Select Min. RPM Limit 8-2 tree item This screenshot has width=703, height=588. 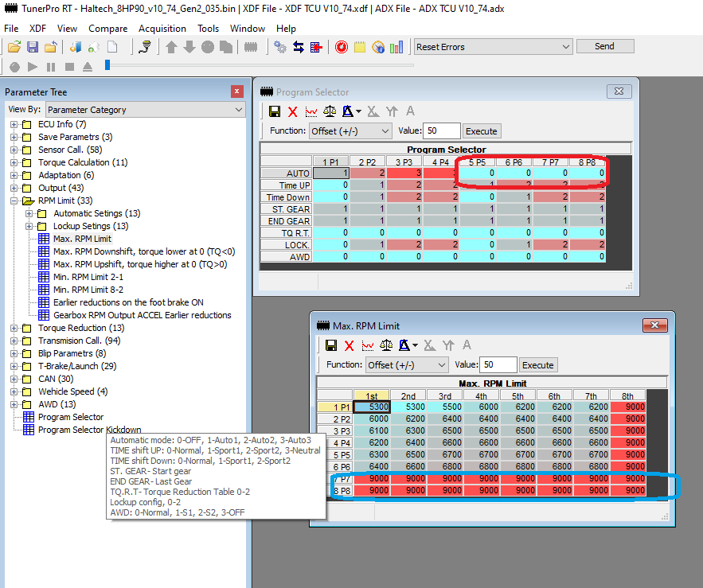pyautogui.click(x=88, y=290)
